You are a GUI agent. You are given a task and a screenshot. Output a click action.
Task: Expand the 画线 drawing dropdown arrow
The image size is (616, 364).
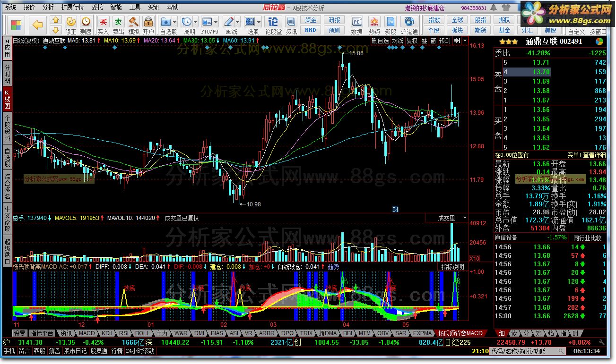238,22
